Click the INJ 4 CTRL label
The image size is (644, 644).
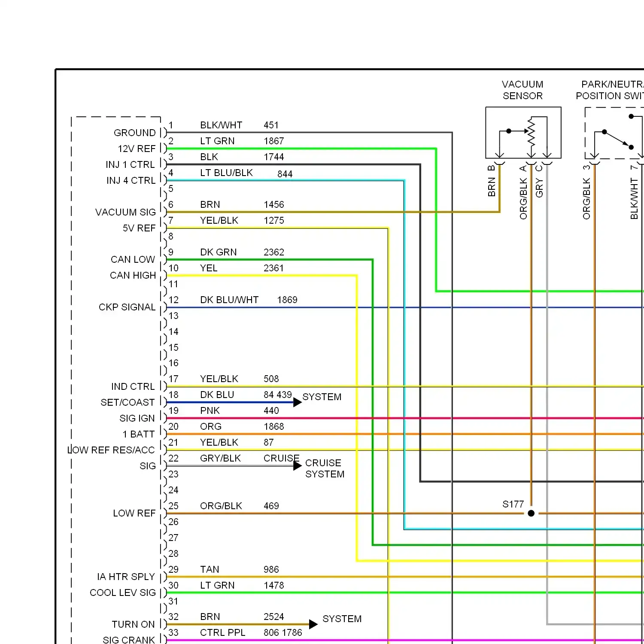(131, 180)
